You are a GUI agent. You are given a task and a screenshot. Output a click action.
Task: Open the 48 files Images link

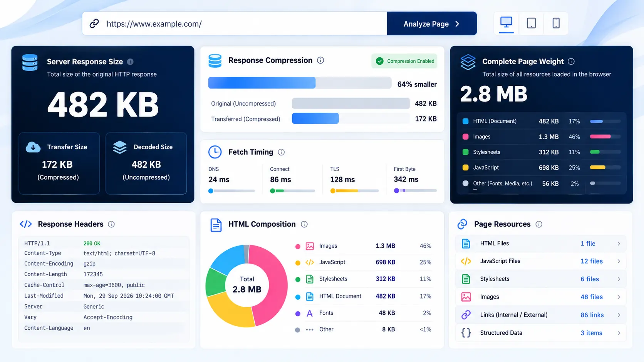coord(592,297)
